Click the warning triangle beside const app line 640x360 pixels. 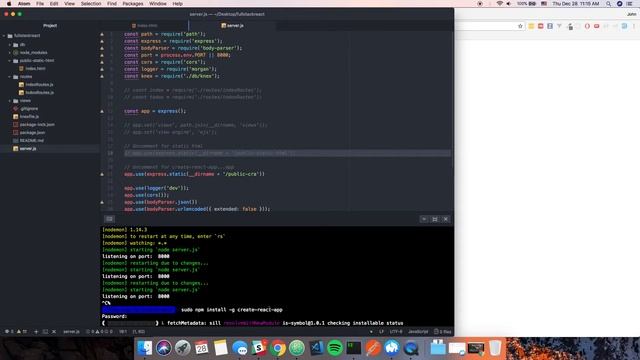[x=102, y=111]
